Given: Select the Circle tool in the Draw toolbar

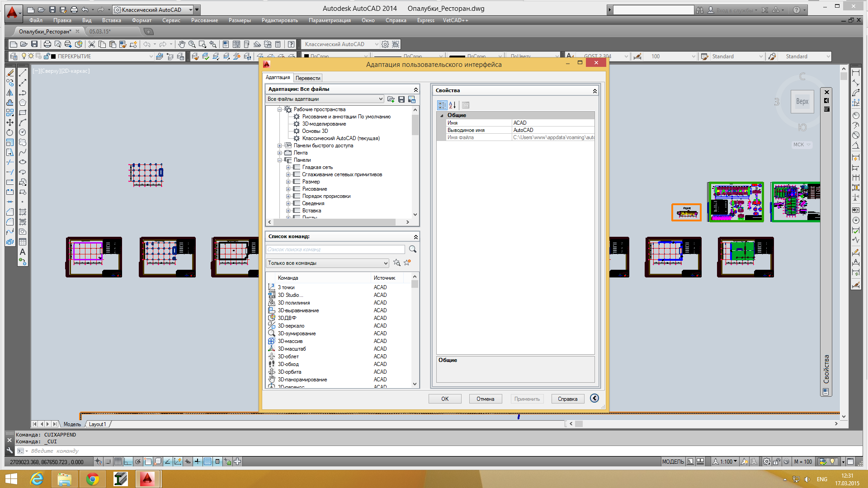Looking at the screenshot, I should point(23,132).
